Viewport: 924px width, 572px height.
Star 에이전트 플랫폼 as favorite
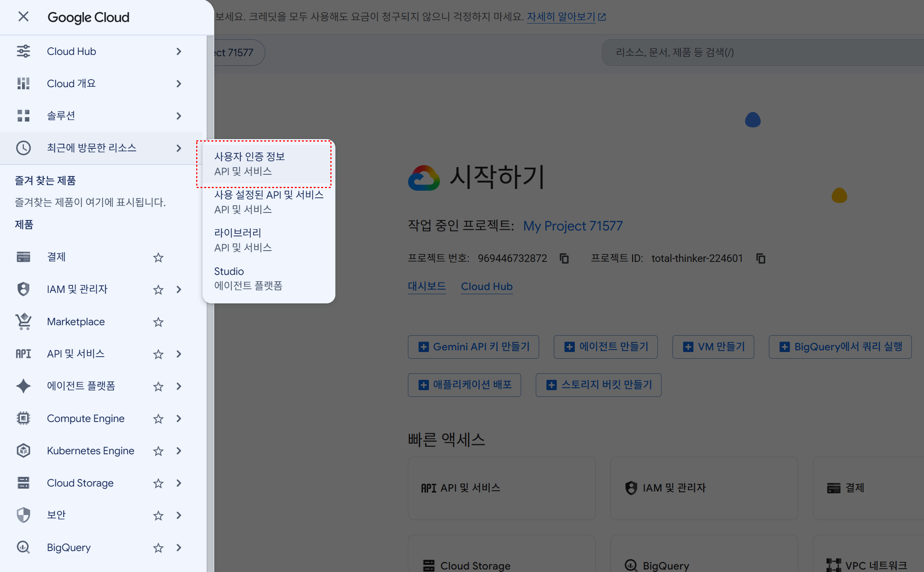click(158, 386)
